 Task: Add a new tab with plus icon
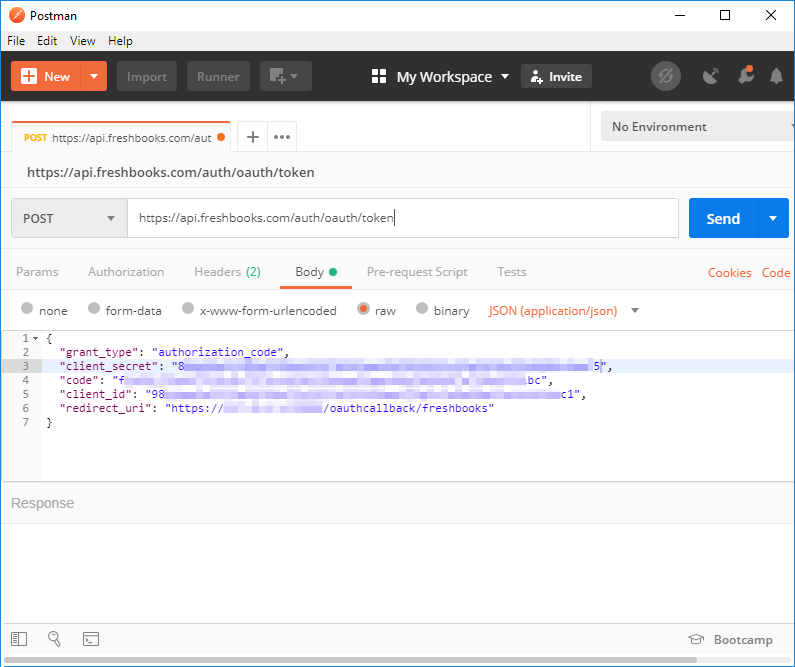252,137
